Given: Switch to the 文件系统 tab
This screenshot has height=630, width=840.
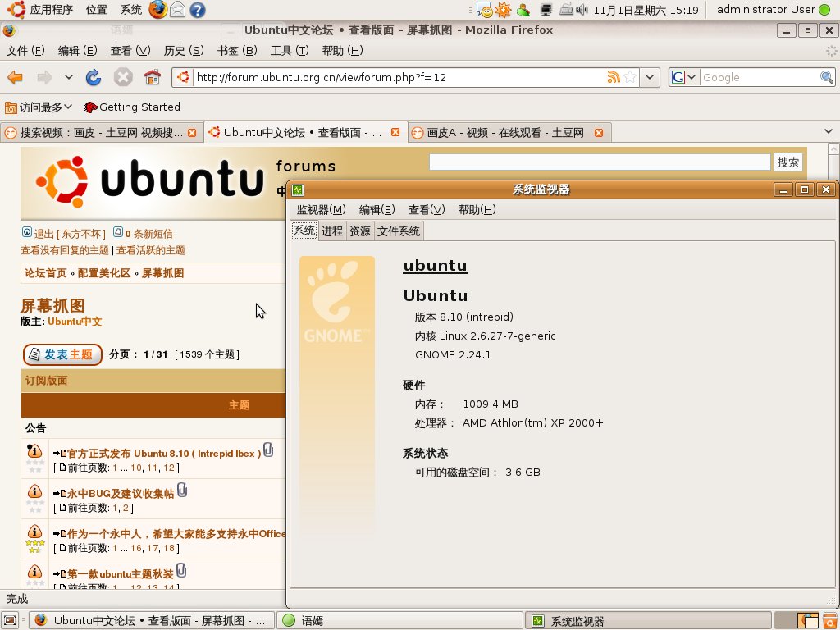Looking at the screenshot, I should (399, 231).
